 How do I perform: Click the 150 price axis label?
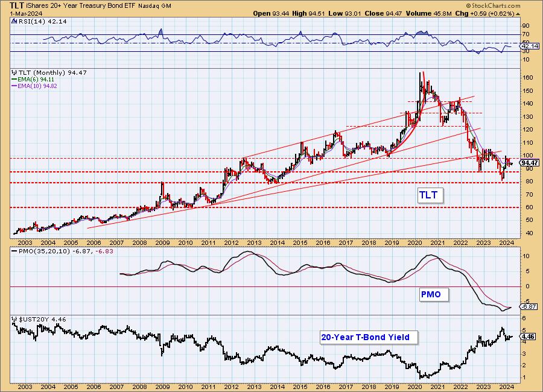528,90
